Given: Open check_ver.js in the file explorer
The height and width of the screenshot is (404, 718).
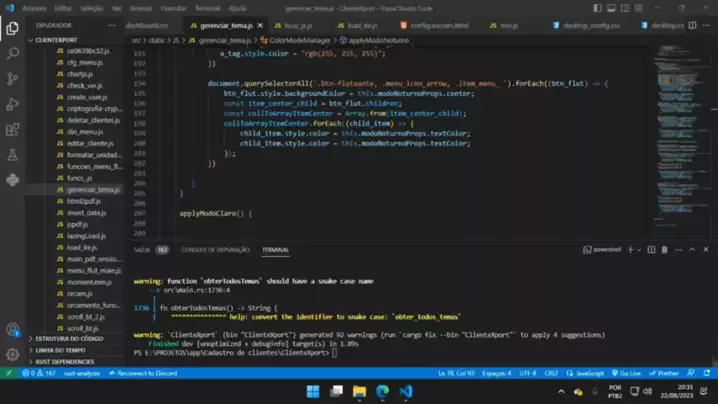Looking at the screenshot, I should coord(85,86).
